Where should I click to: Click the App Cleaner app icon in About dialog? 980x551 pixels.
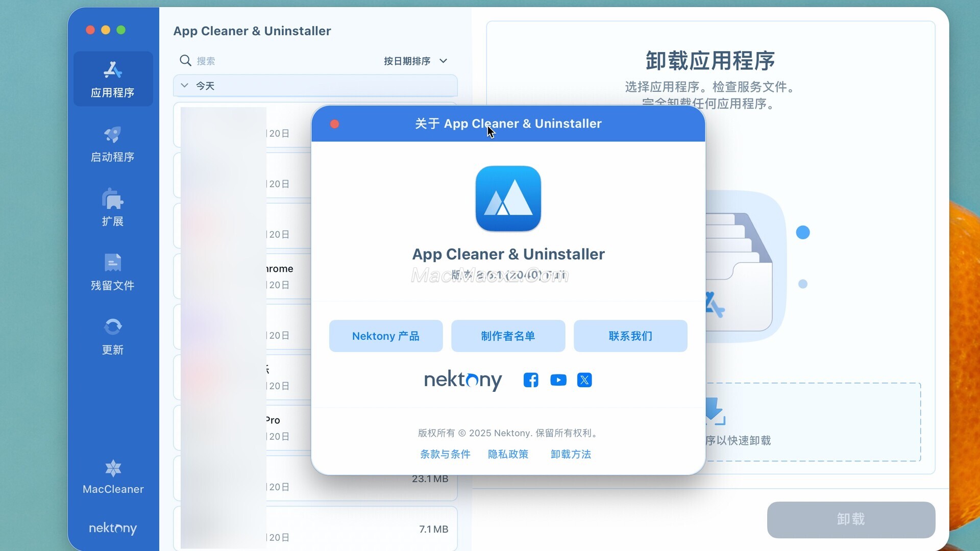pyautogui.click(x=508, y=198)
